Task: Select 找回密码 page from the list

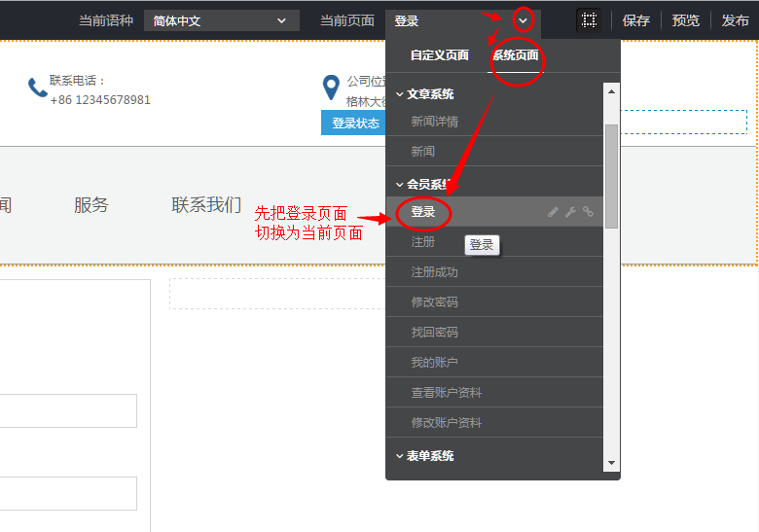Action: [x=434, y=333]
